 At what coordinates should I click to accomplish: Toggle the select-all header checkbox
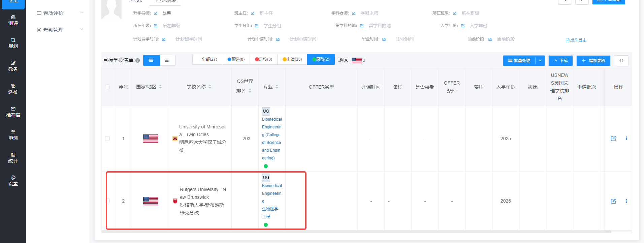[x=107, y=87]
